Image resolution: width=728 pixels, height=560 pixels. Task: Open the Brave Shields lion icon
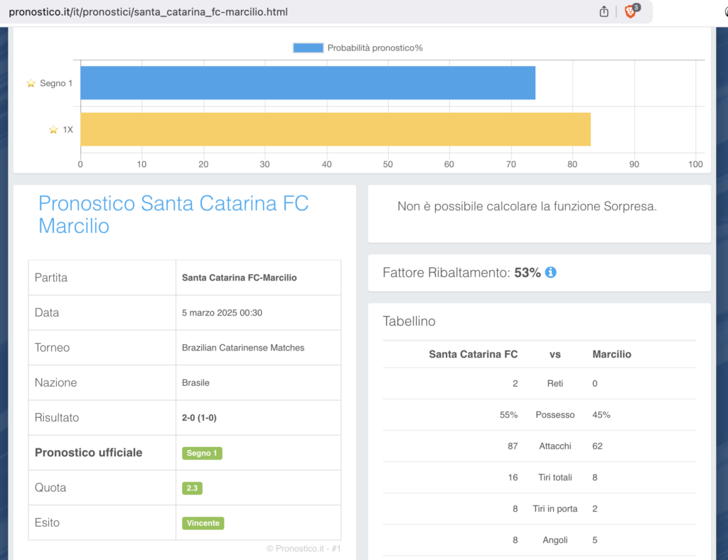(x=630, y=11)
